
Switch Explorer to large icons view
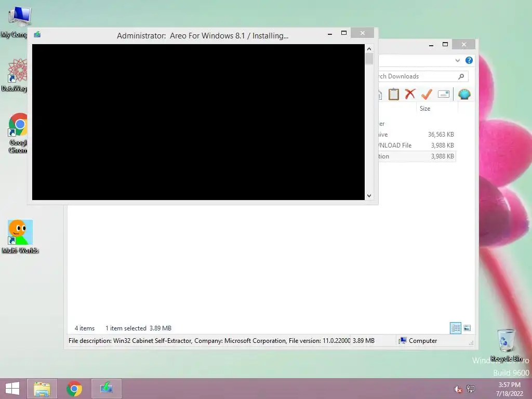(467, 328)
